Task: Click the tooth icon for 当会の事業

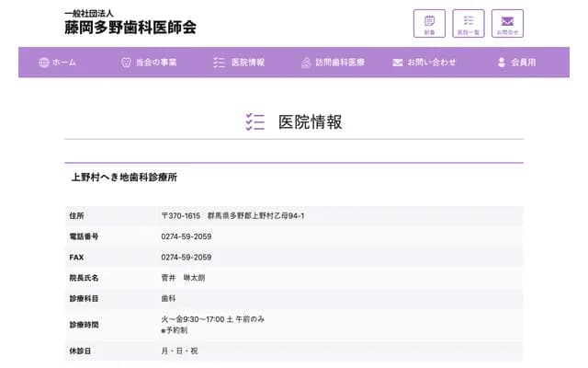Action: pyautogui.click(x=126, y=63)
